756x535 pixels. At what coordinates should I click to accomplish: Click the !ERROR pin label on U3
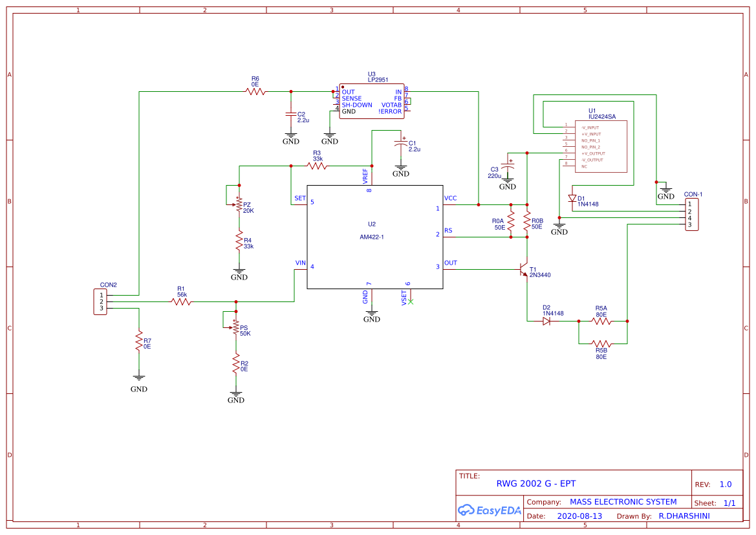coord(390,111)
